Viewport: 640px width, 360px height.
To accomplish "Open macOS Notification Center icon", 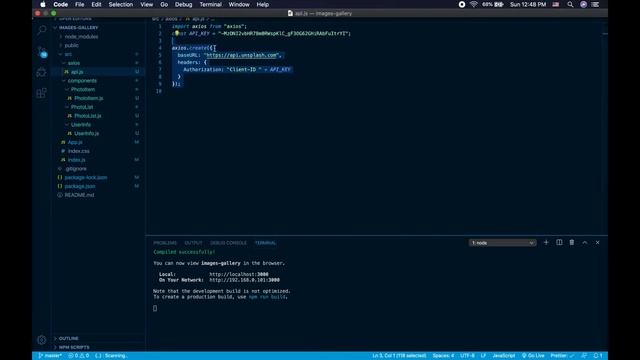I will coord(596,4).
